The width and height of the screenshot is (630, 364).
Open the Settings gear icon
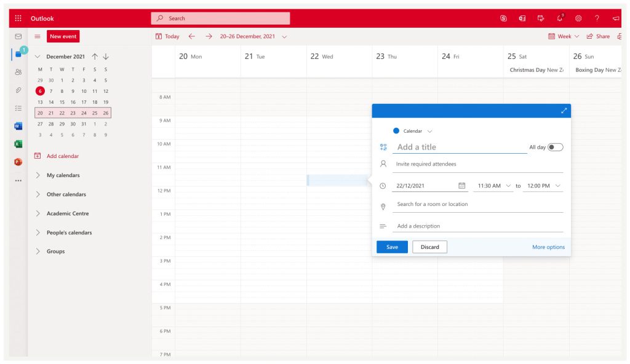coord(578,18)
